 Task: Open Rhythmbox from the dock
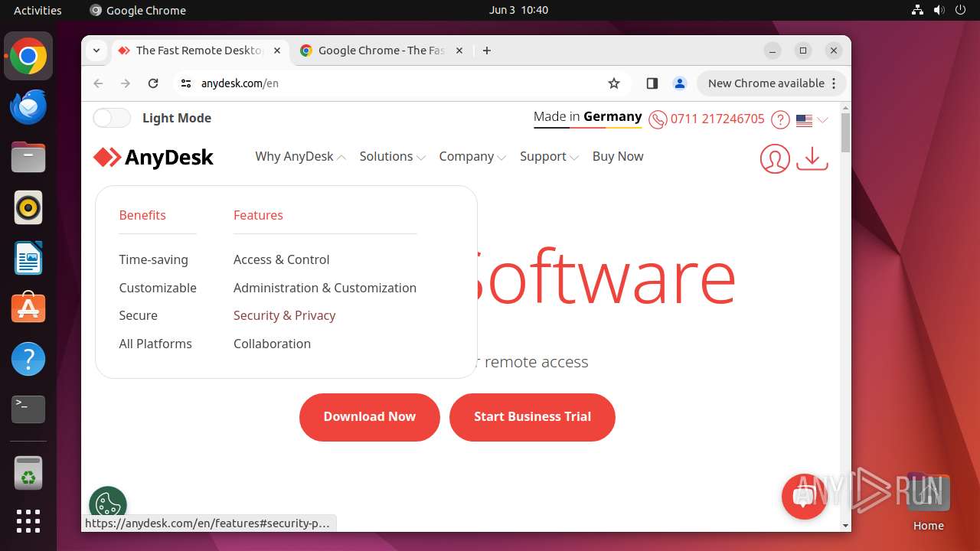pyautogui.click(x=28, y=208)
